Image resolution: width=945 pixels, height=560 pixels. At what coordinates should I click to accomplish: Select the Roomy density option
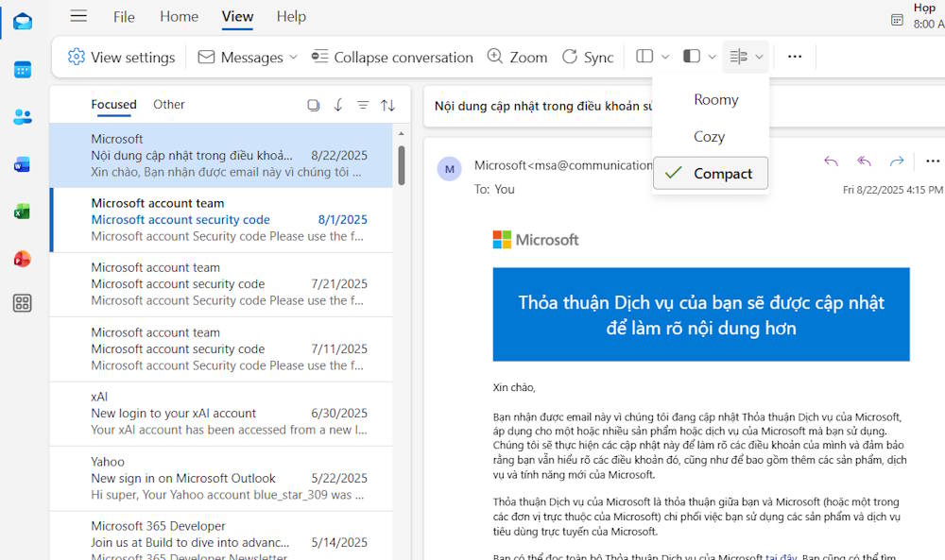pyautogui.click(x=715, y=99)
